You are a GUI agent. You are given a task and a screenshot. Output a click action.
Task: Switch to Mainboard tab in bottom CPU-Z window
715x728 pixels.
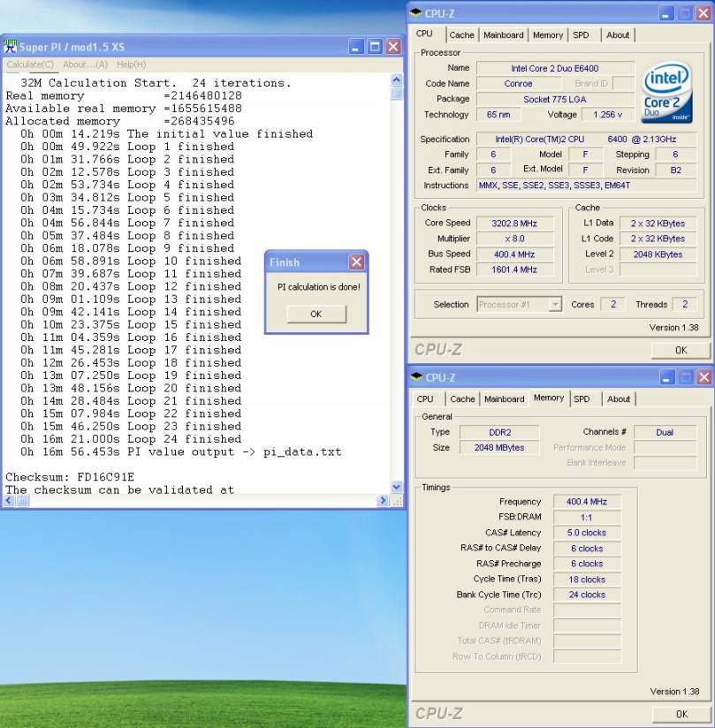coord(504,399)
